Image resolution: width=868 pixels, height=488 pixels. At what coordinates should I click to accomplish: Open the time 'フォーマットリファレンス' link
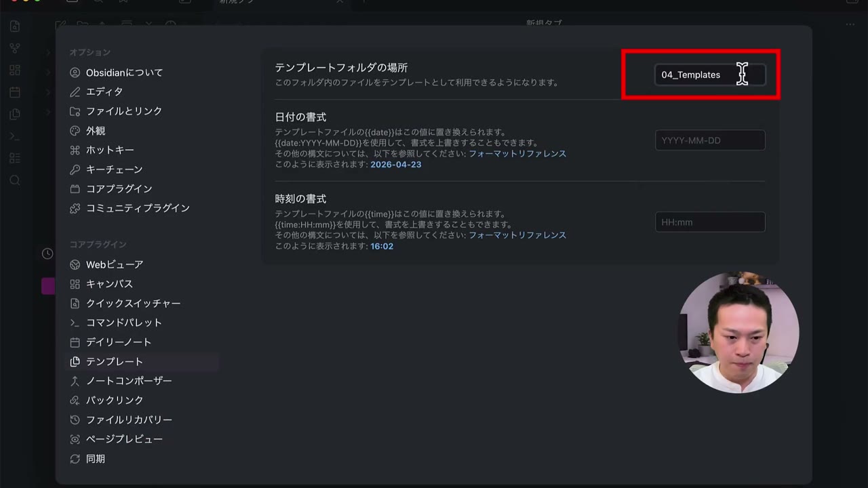(517, 235)
